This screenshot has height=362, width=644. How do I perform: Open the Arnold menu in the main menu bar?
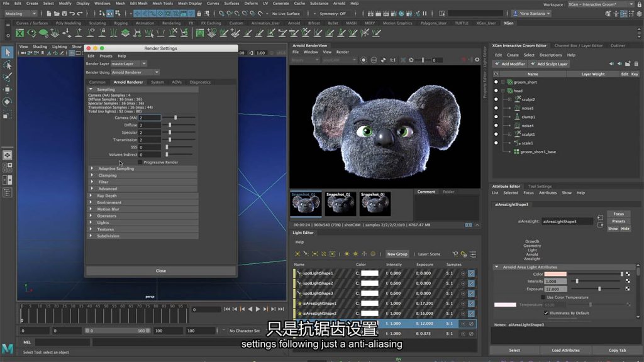click(339, 3)
